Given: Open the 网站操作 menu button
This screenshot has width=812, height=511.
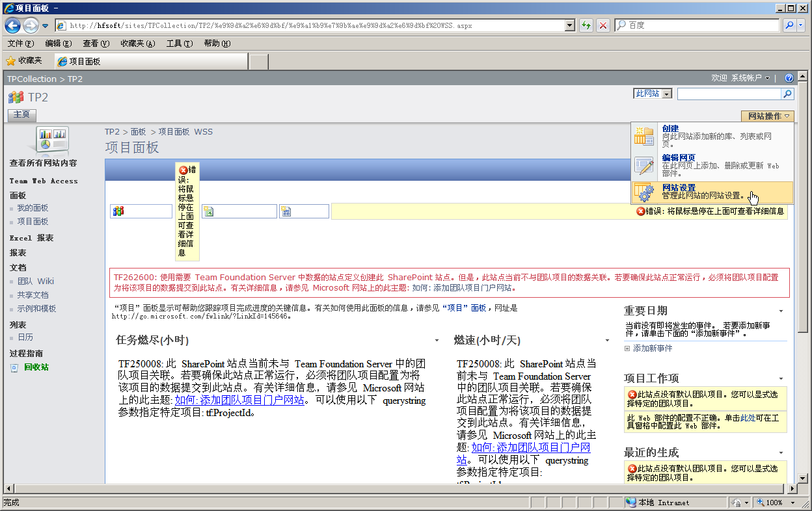Looking at the screenshot, I should click(768, 116).
